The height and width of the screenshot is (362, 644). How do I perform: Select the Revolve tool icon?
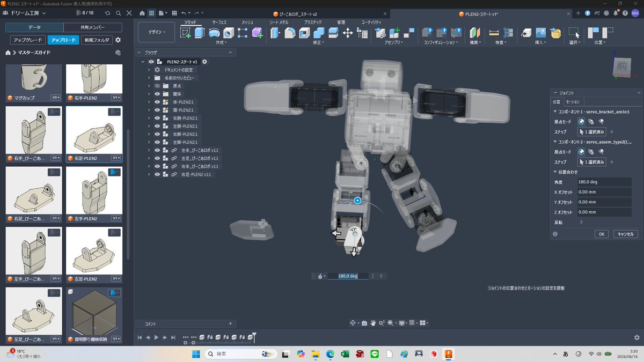[214, 33]
